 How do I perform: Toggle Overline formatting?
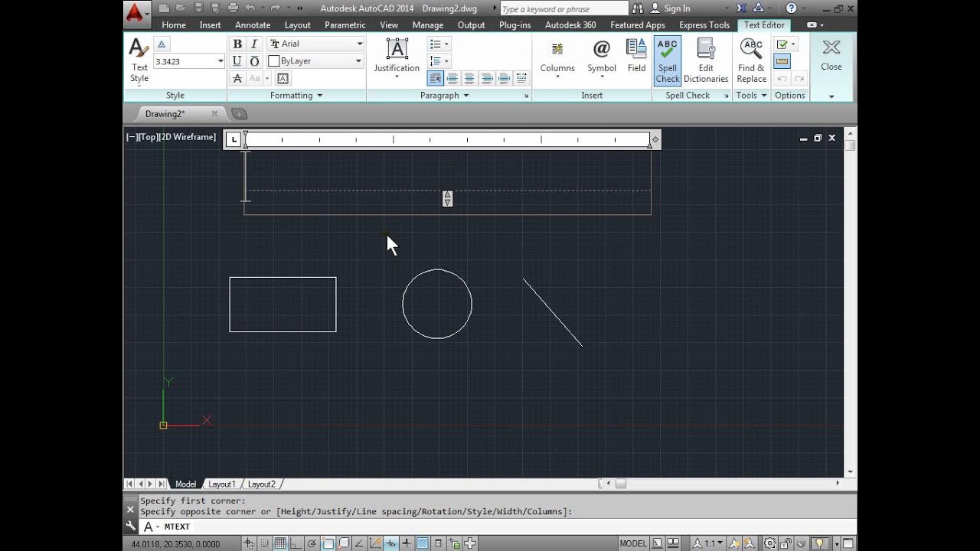pyautogui.click(x=254, y=60)
